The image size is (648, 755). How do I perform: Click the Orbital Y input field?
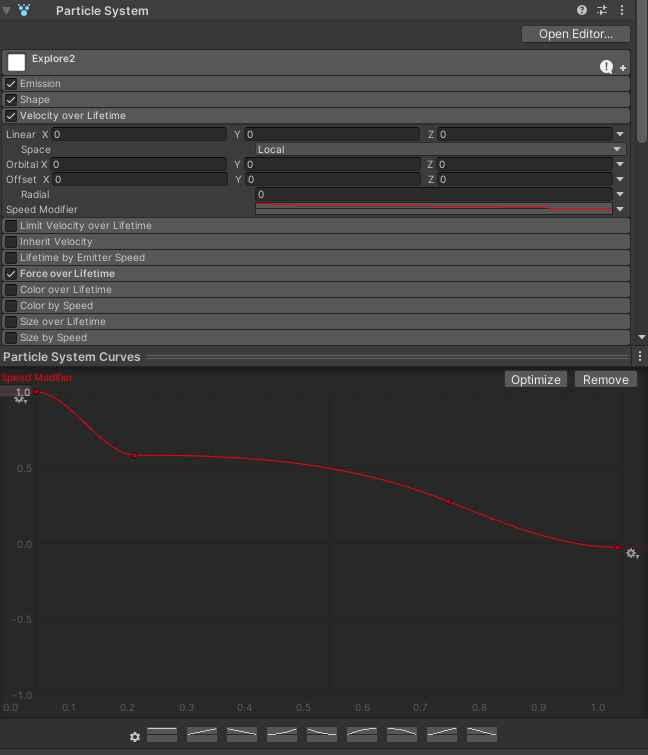pos(332,164)
